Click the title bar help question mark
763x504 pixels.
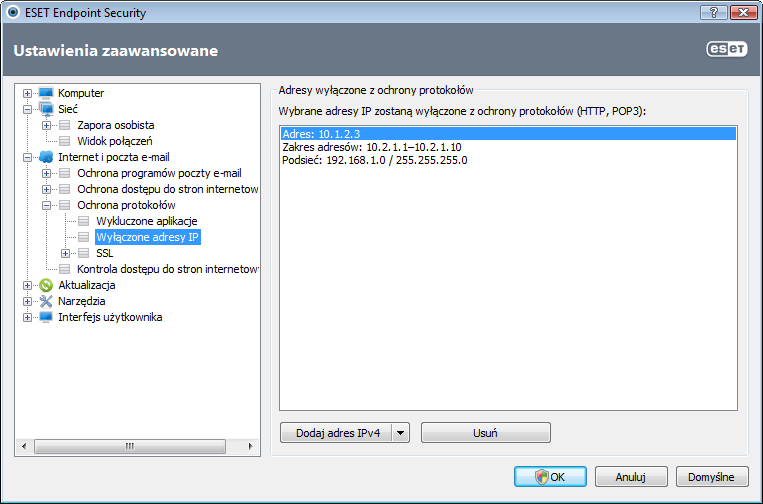[x=713, y=12]
